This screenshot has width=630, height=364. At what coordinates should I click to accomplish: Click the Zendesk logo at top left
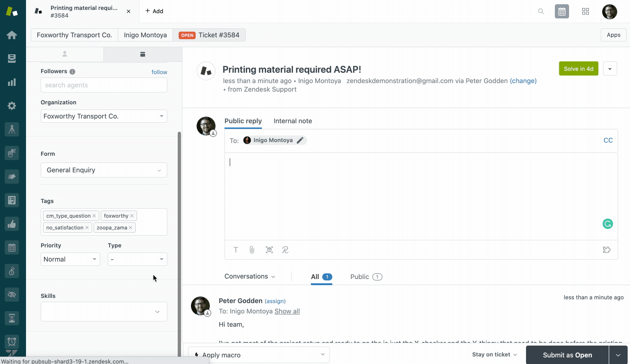tap(12, 11)
